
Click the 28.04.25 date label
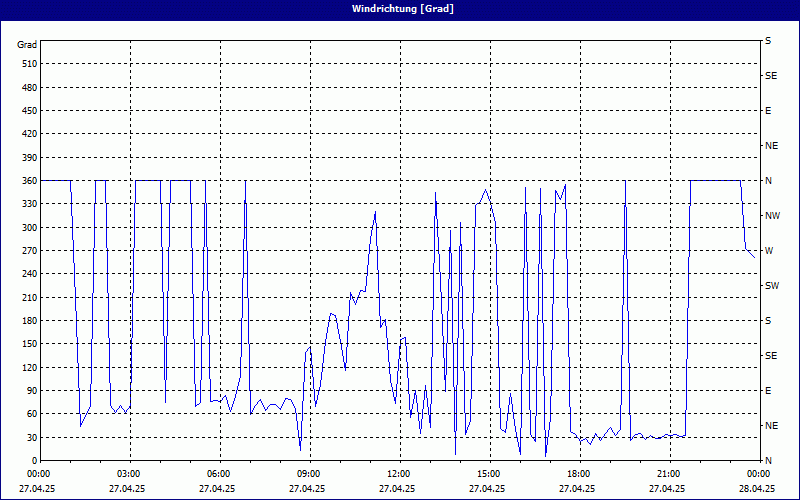[x=757, y=489]
